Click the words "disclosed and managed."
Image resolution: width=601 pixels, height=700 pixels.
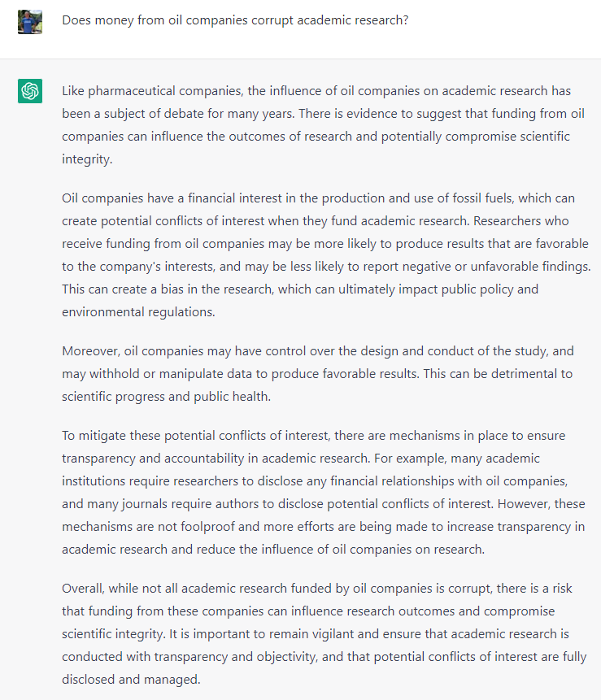131,679
